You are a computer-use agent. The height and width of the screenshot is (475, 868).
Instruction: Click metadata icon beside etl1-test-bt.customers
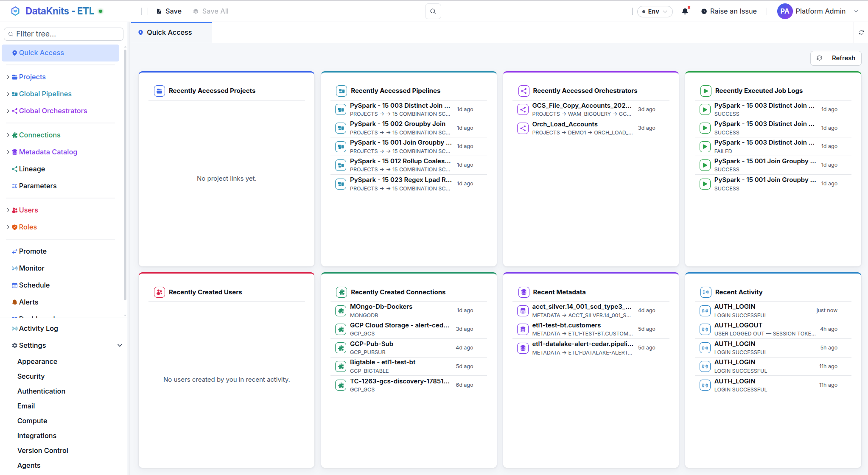coord(523,329)
